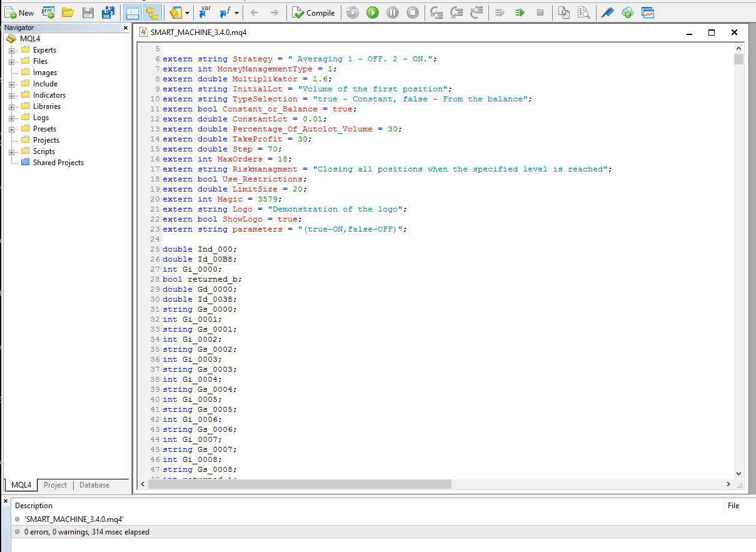
Task: Switch to the Project tab
Action: (x=55, y=485)
